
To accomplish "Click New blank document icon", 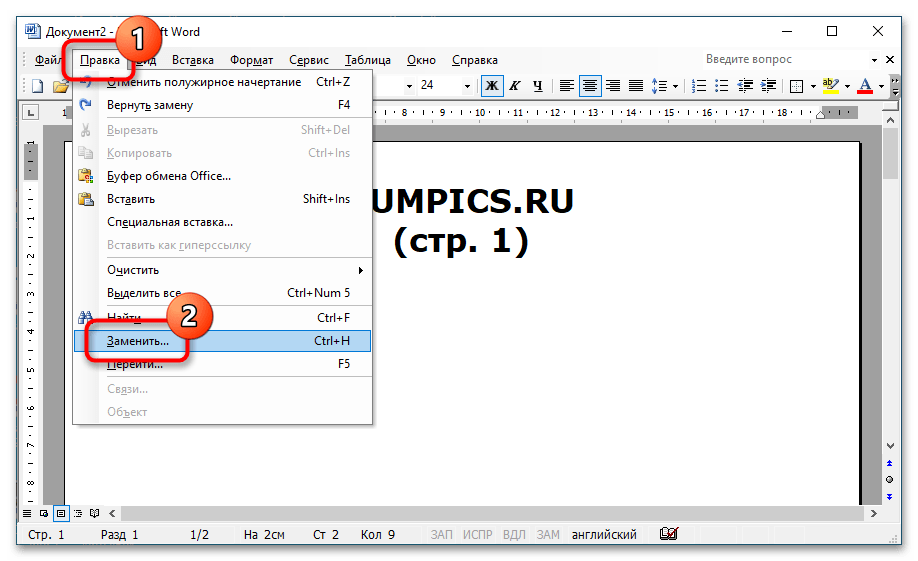I will coord(37,86).
